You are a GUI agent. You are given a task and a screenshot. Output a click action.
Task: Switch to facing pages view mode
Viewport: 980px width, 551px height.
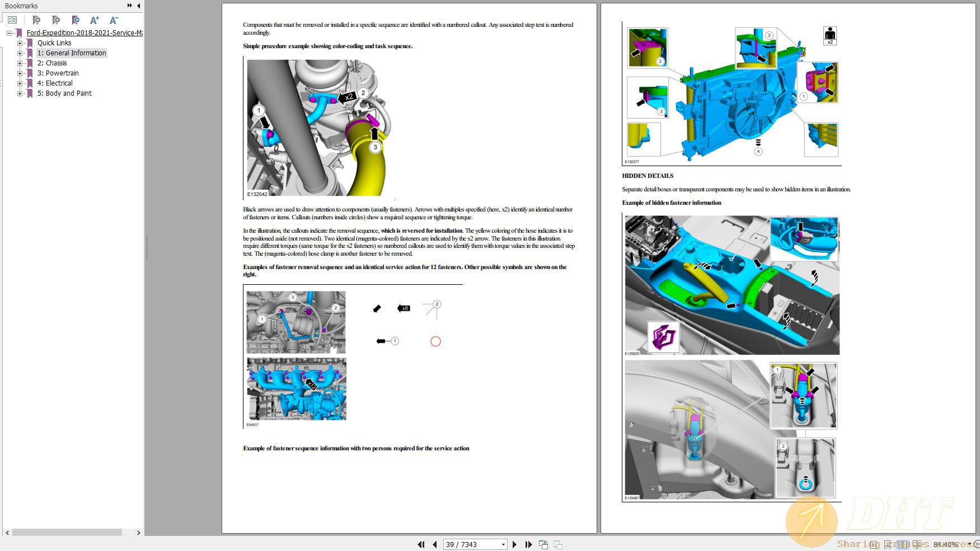pos(902,544)
